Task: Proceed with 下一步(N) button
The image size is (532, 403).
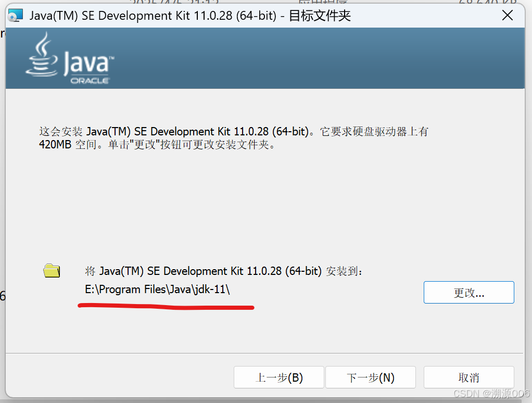Action: click(371, 377)
